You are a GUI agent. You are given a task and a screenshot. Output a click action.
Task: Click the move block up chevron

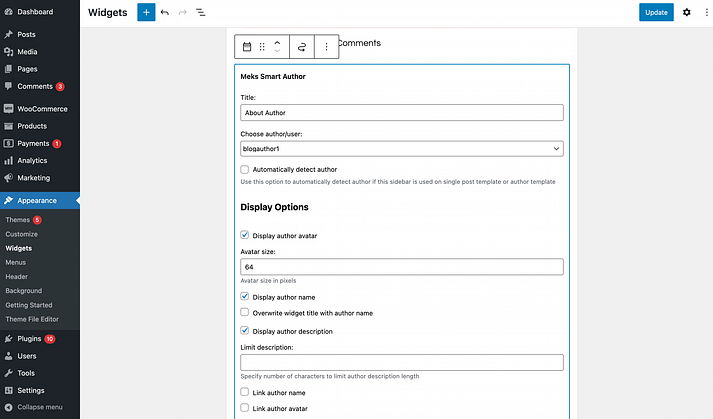tap(277, 42)
